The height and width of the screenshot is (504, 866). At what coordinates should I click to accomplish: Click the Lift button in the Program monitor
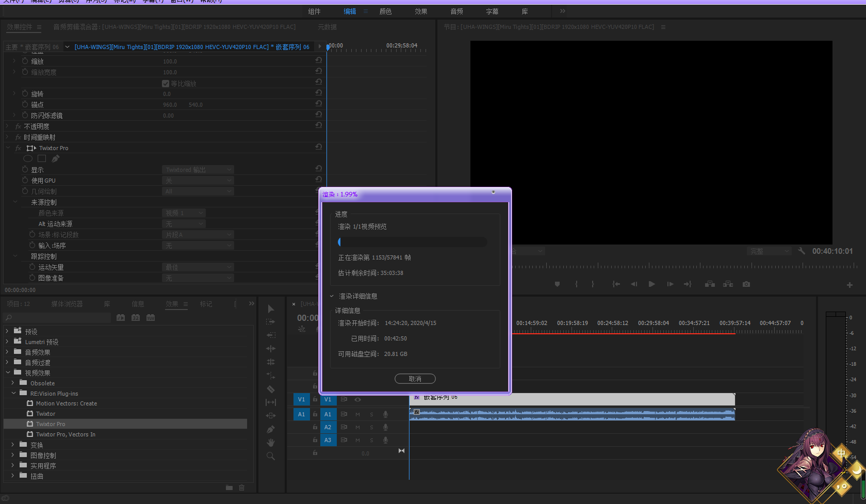(x=710, y=284)
